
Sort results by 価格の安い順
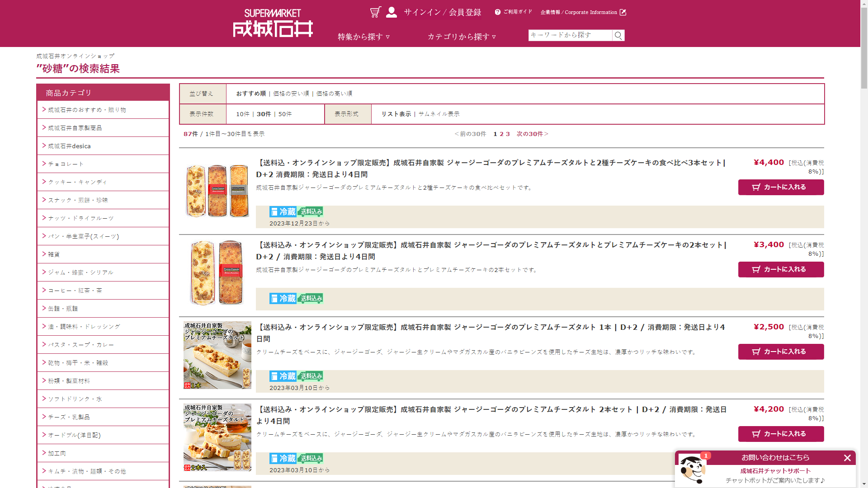click(291, 94)
